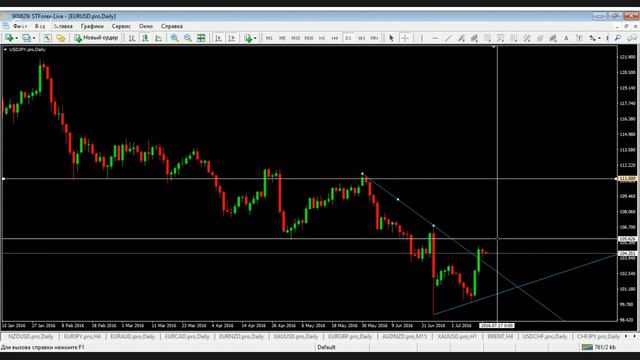Viewport: 640px width, 360px height.
Task: Open the Profiles toolbar icon
Action: pyautogui.click(x=27, y=38)
